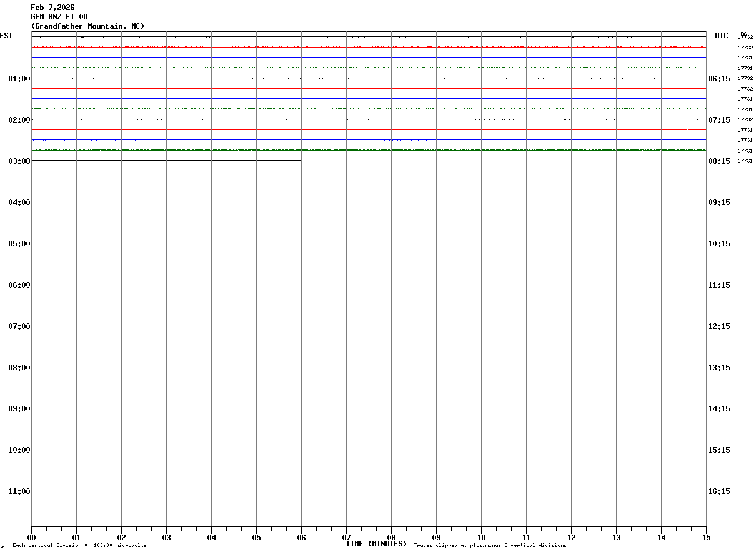Click minute 15 on the time axis

point(706,537)
